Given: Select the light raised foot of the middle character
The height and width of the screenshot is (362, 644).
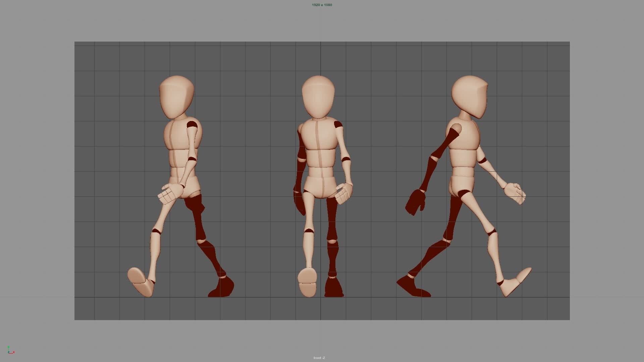Looking at the screenshot, I should coord(307,282).
